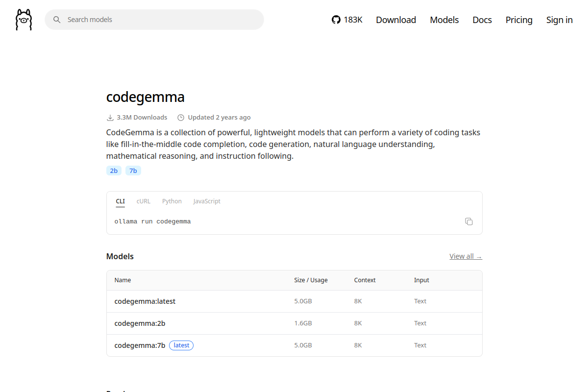
Task: Click Text input in codegemma:latest row
Action: tap(420, 301)
